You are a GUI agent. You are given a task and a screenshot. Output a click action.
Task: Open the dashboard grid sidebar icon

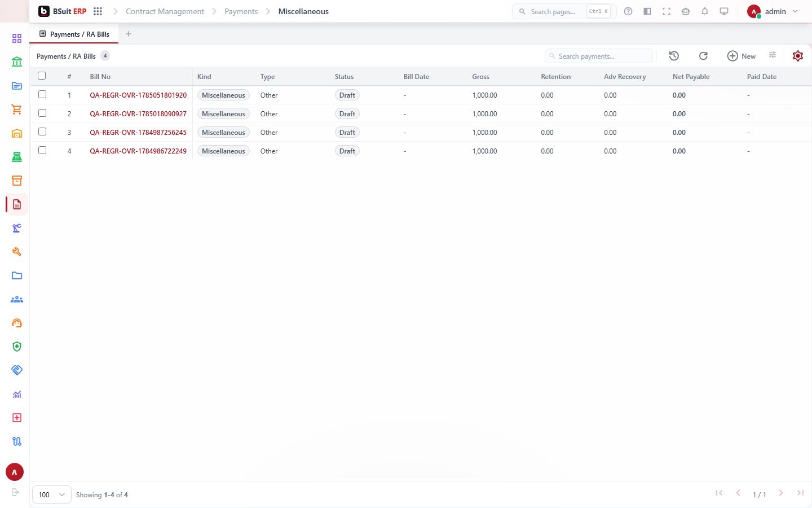[x=17, y=38]
